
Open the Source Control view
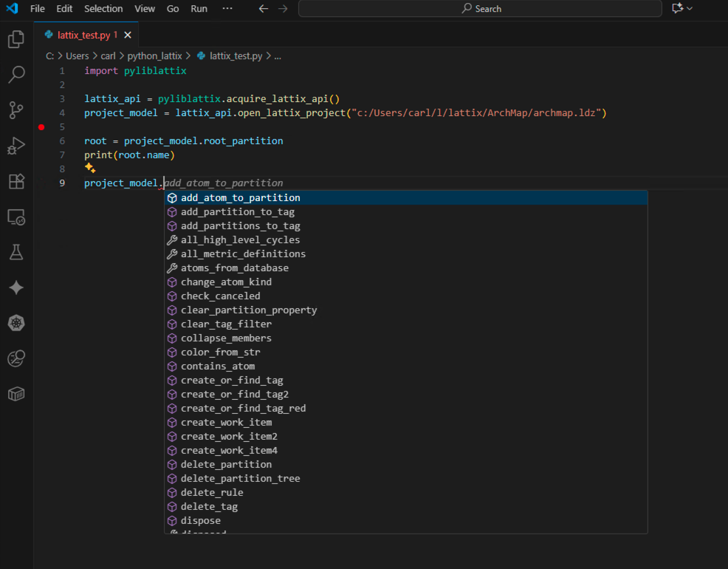pos(16,110)
